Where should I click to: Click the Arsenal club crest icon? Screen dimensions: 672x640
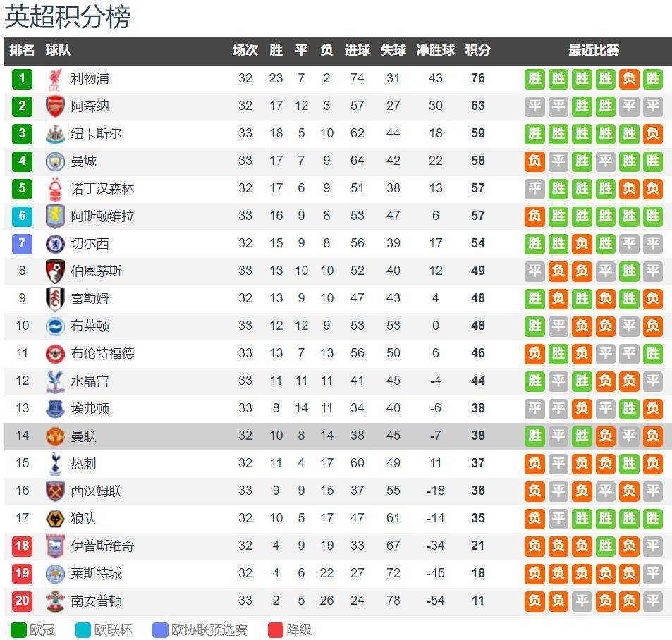pos(55,106)
